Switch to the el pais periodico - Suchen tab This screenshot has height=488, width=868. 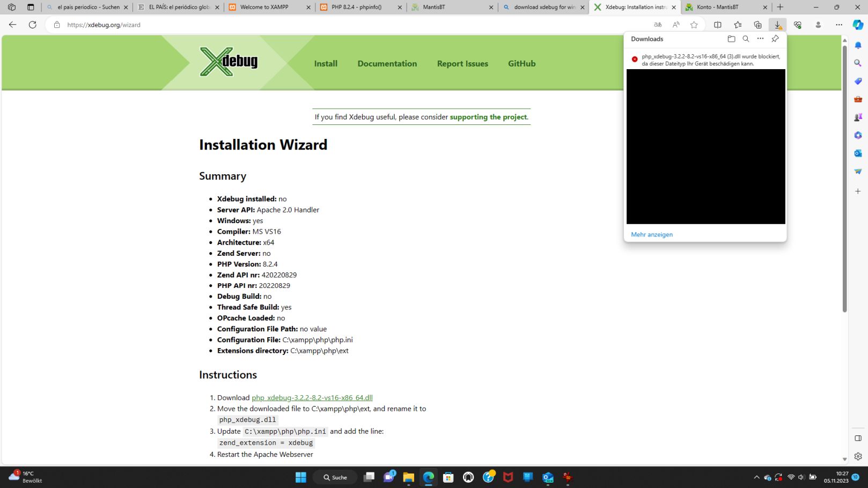click(x=87, y=7)
